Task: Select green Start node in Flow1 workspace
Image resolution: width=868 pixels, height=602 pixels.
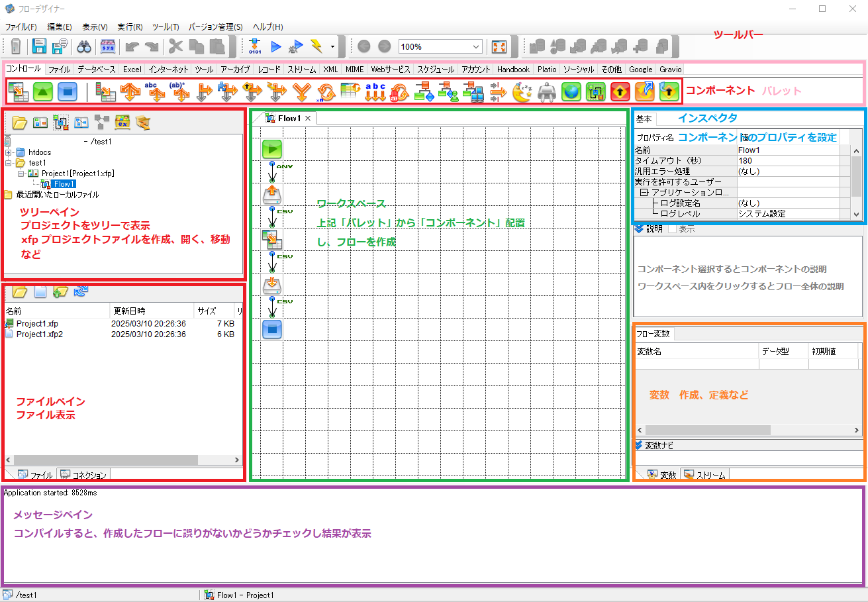Action: [x=271, y=149]
